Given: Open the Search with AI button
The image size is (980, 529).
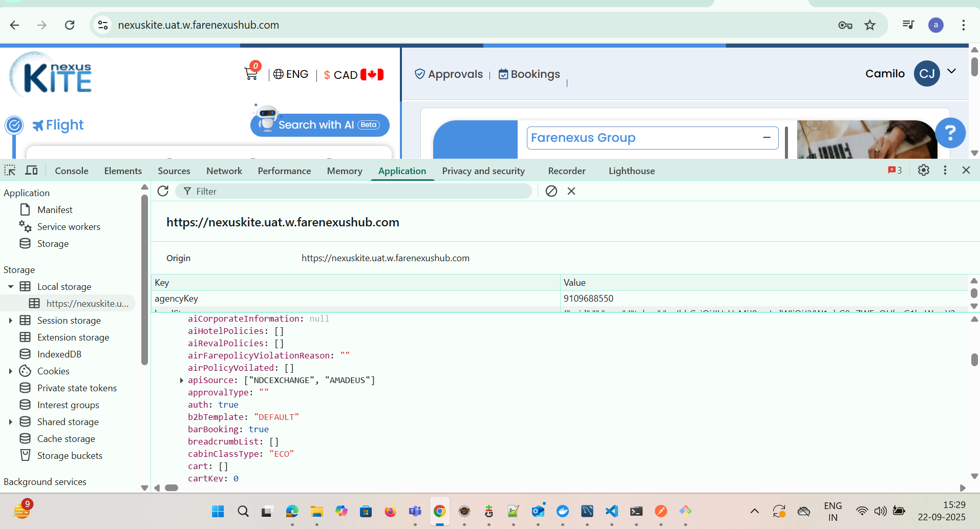Looking at the screenshot, I should tap(320, 125).
